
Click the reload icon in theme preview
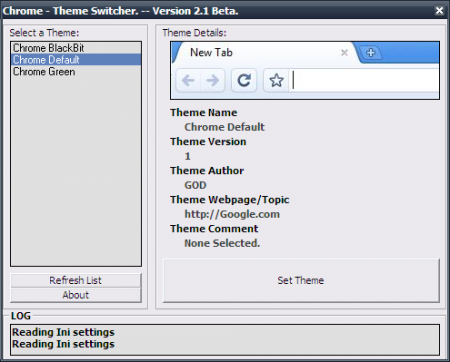point(244,80)
